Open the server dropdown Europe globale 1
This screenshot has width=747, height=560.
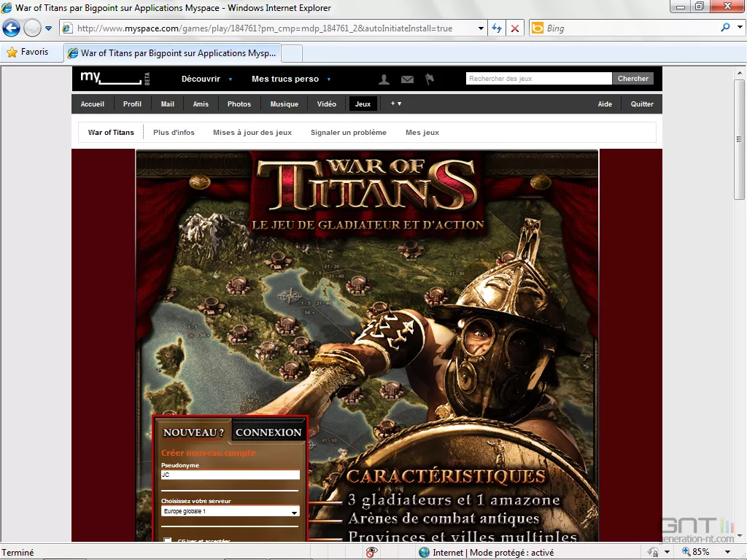pos(230,511)
